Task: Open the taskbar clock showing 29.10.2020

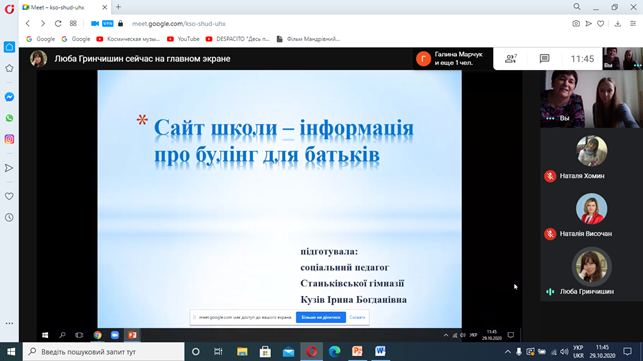Action: tap(602, 352)
